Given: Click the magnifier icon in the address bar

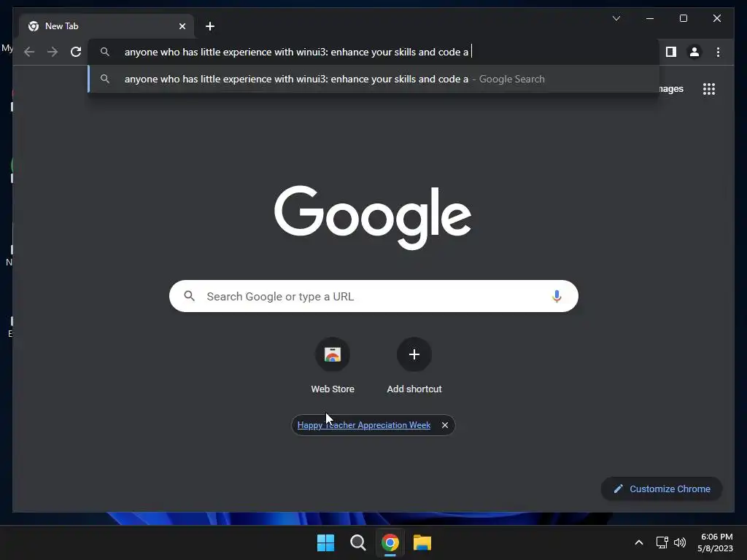Looking at the screenshot, I should pyautogui.click(x=105, y=52).
